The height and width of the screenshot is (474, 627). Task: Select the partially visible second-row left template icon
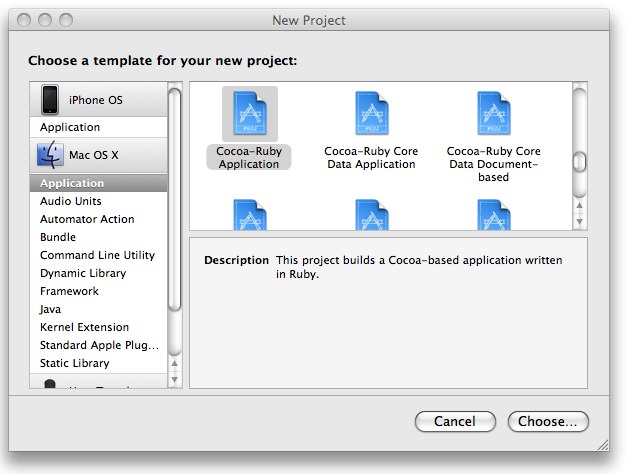[x=248, y=214]
